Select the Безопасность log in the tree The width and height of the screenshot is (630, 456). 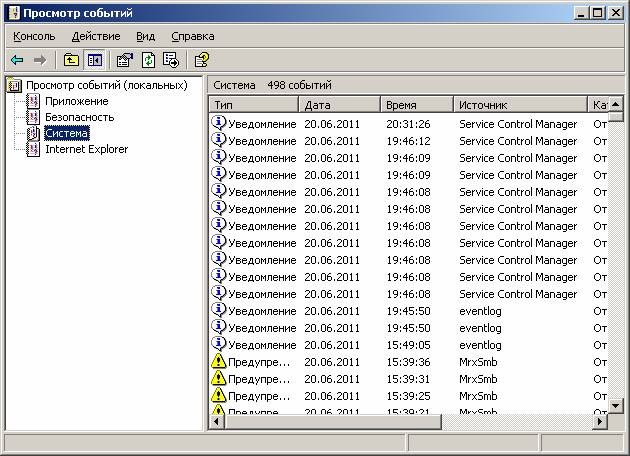tap(79, 117)
